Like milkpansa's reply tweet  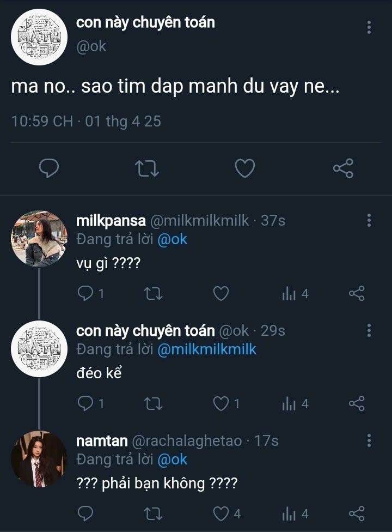click(x=220, y=294)
